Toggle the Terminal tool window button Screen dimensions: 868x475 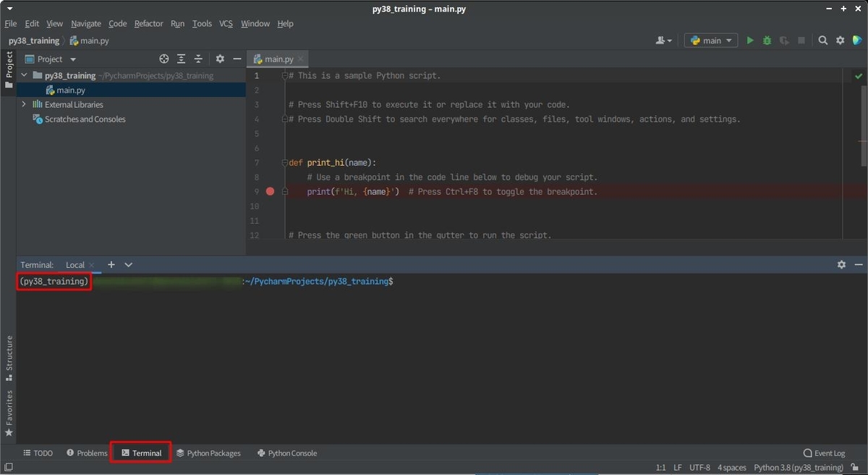pos(141,453)
